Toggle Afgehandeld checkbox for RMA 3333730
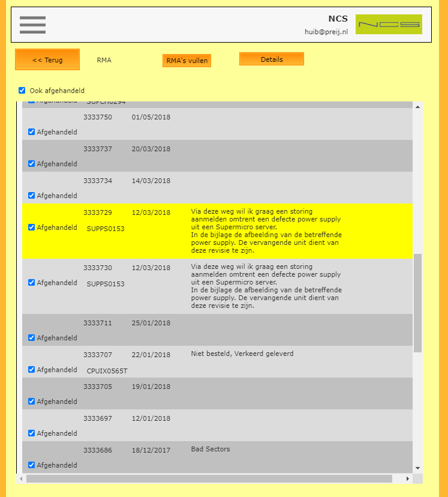The image size is (448, 497). tap(31, 283)
